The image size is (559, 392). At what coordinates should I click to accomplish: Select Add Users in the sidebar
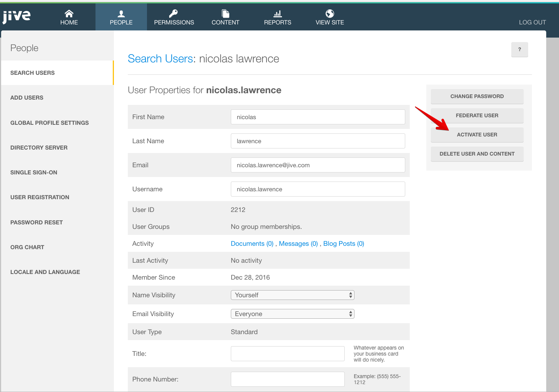pyautogui.click(x=27, y=98)
